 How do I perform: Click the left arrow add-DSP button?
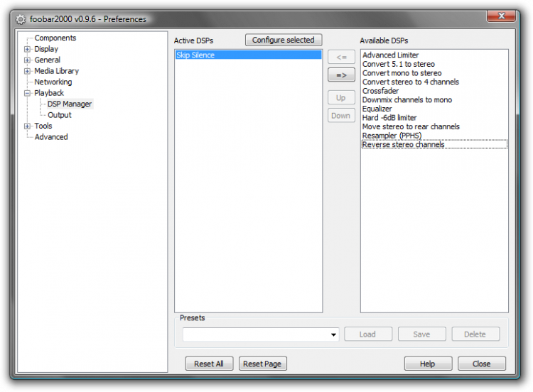click(x=341, y=57)
